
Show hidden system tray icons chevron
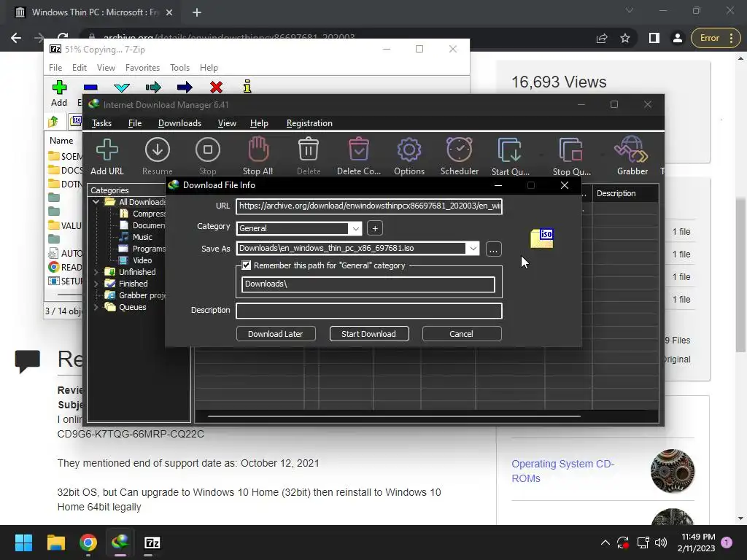(x=605, y=542)
